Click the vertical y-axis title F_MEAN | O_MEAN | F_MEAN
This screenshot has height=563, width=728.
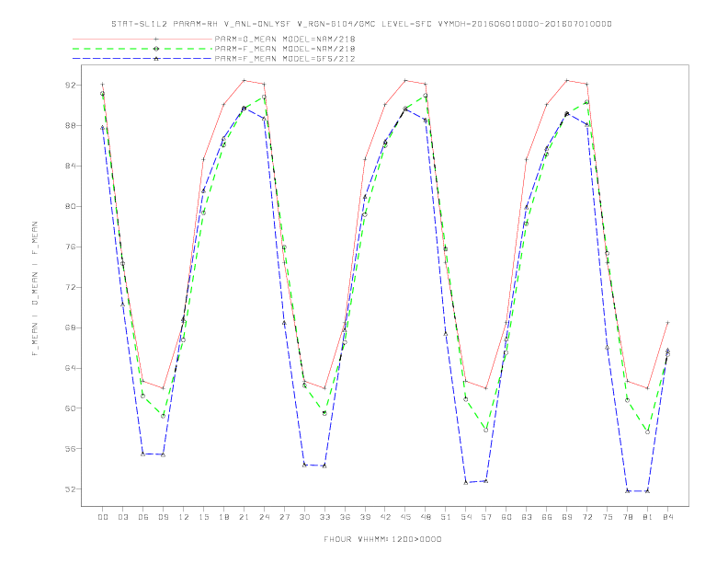point(35,289)
